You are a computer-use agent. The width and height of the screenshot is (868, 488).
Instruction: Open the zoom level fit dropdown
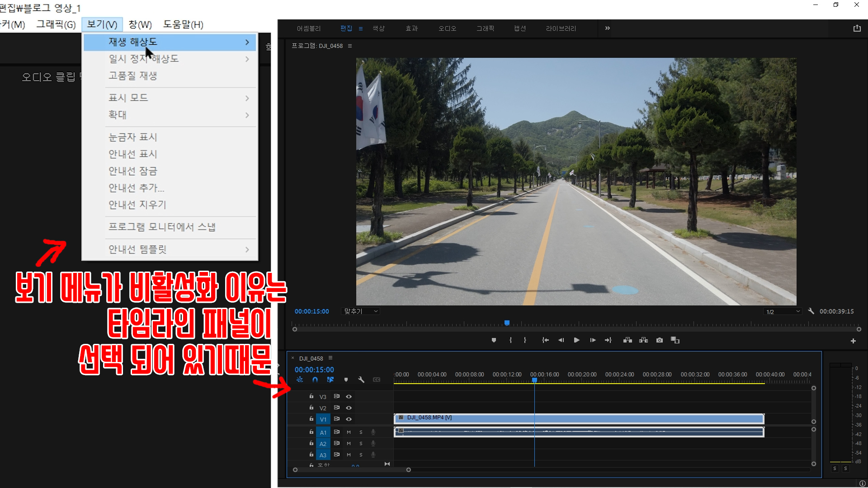pos(361,311)
